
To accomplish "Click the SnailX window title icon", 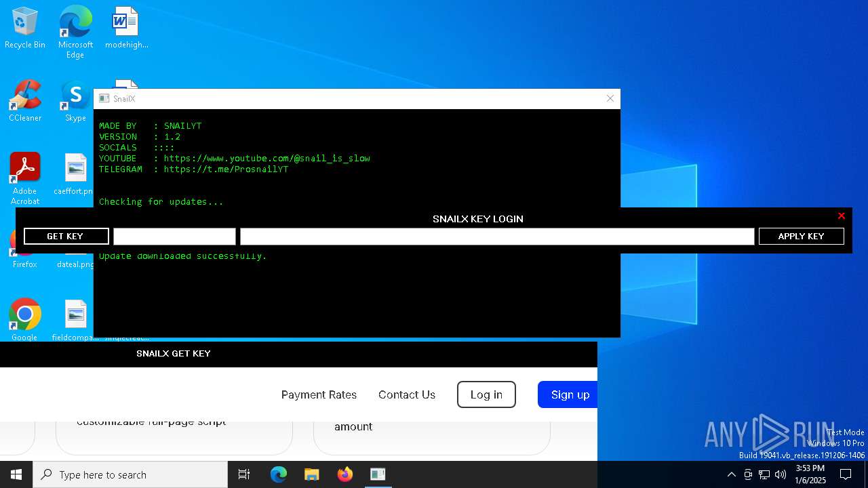I will point(104,98).
